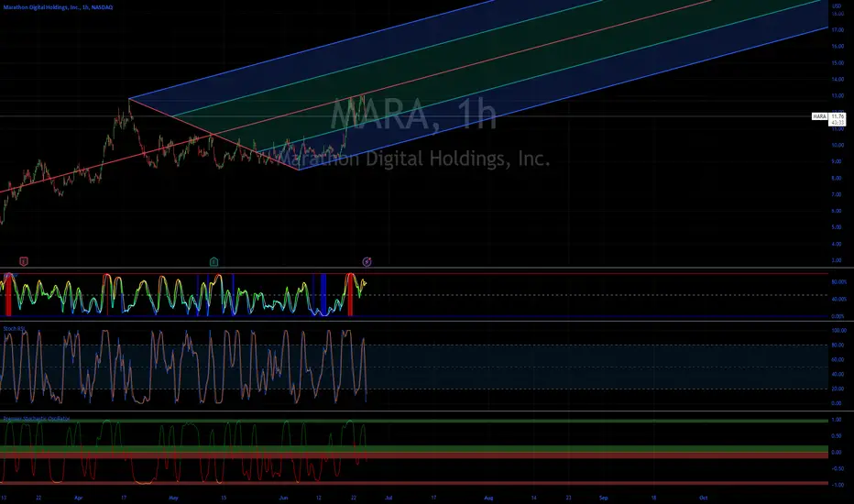Open the purple lightning event marker
The height and width of the screenshot is (504, 854).
tap(367, 261)
